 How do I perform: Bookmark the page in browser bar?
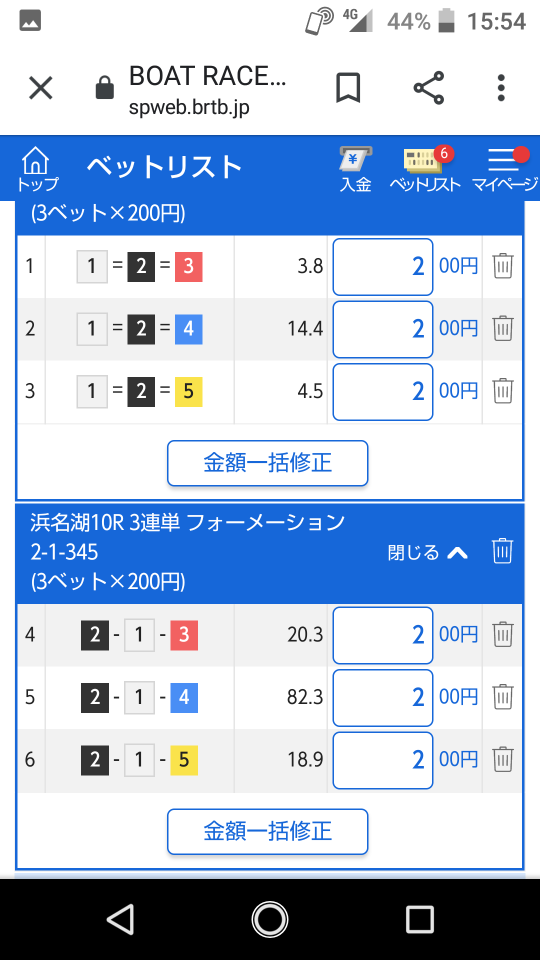[x=348, y=88]
